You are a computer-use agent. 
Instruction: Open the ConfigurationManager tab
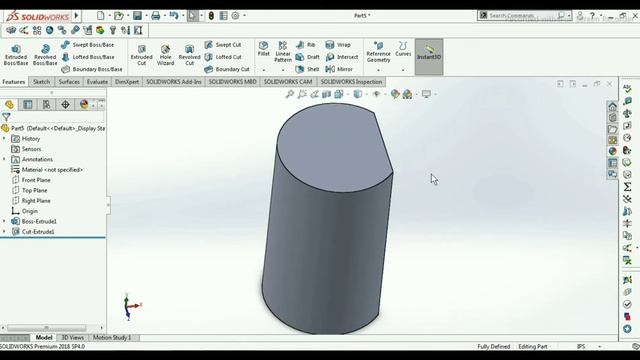pyautogui.click(x=47, y=105)
